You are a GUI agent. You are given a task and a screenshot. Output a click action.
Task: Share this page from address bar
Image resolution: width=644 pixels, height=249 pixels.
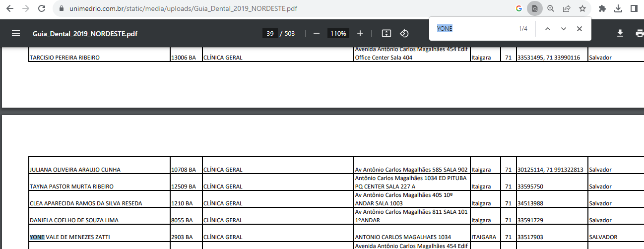(x=567, y=8)
